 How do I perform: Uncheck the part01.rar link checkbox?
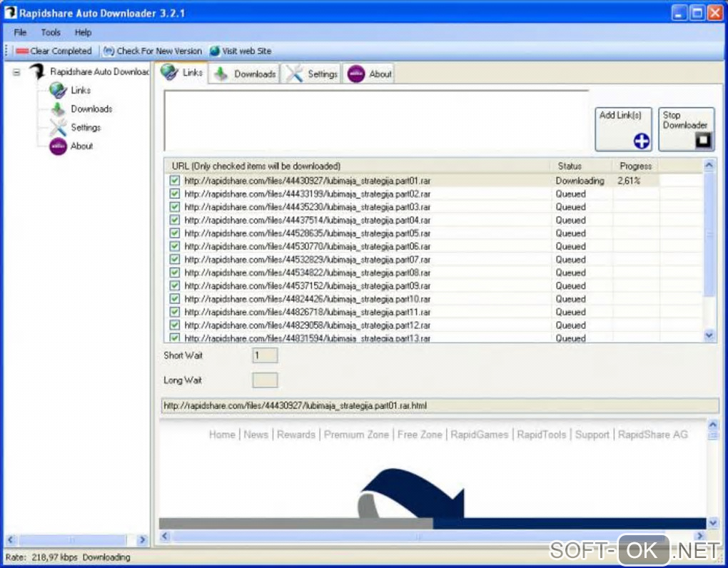coord(175,181)
